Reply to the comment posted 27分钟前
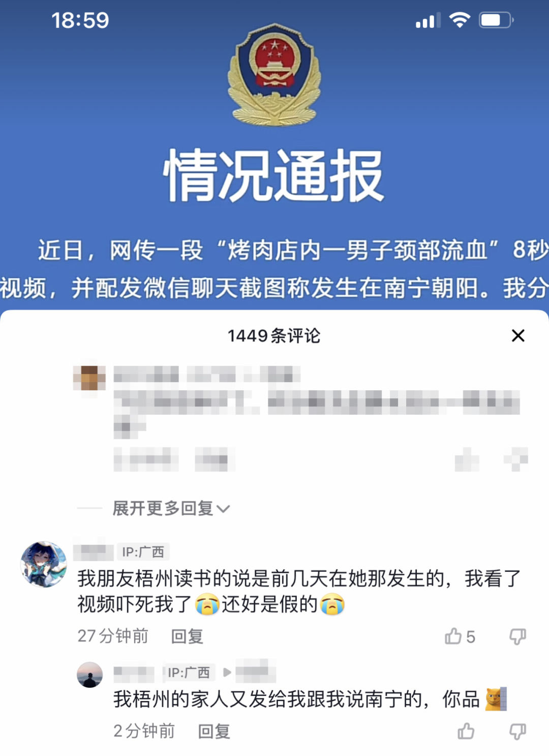 pyautogui.click(x=187, y=636)
